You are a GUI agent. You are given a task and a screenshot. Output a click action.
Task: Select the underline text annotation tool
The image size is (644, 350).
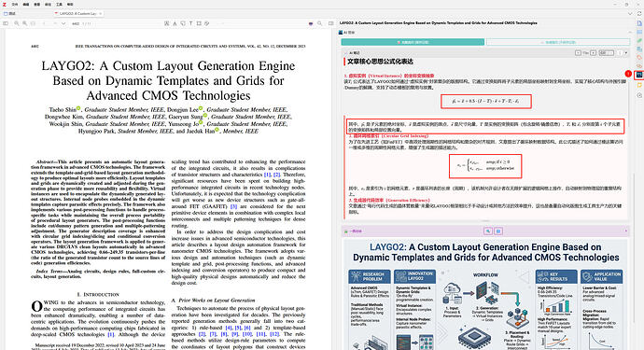(175, 23)
